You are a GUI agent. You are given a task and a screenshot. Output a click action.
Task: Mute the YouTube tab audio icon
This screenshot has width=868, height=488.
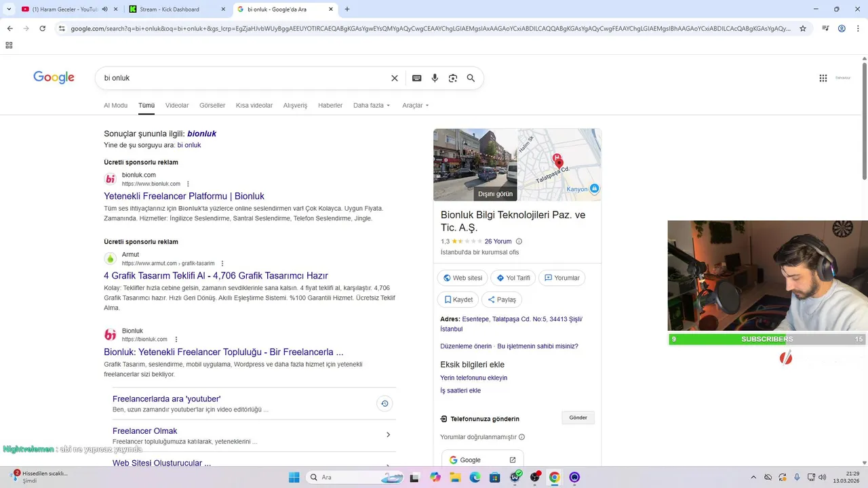(104, 9)
